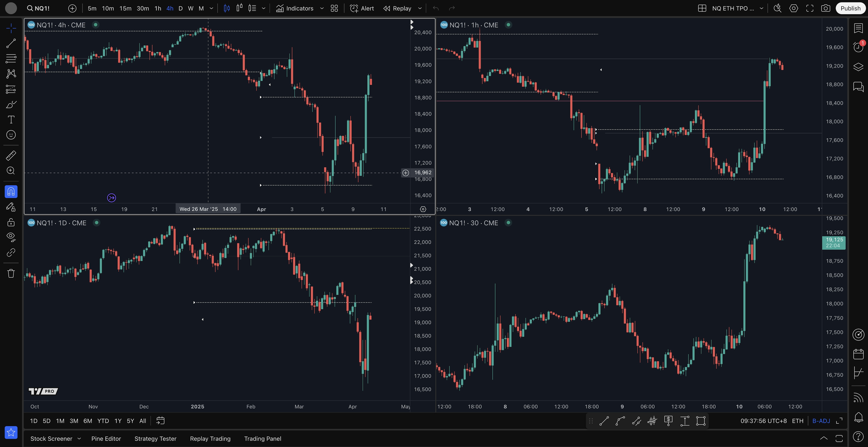Open the Pine Editor tab
Screen dimensions: 868x447
pos(106,439)
